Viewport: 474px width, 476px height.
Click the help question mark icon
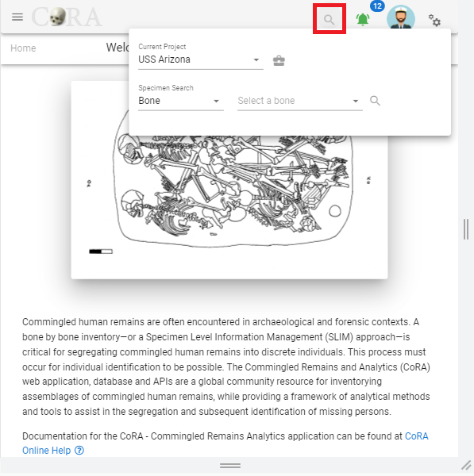79,450
